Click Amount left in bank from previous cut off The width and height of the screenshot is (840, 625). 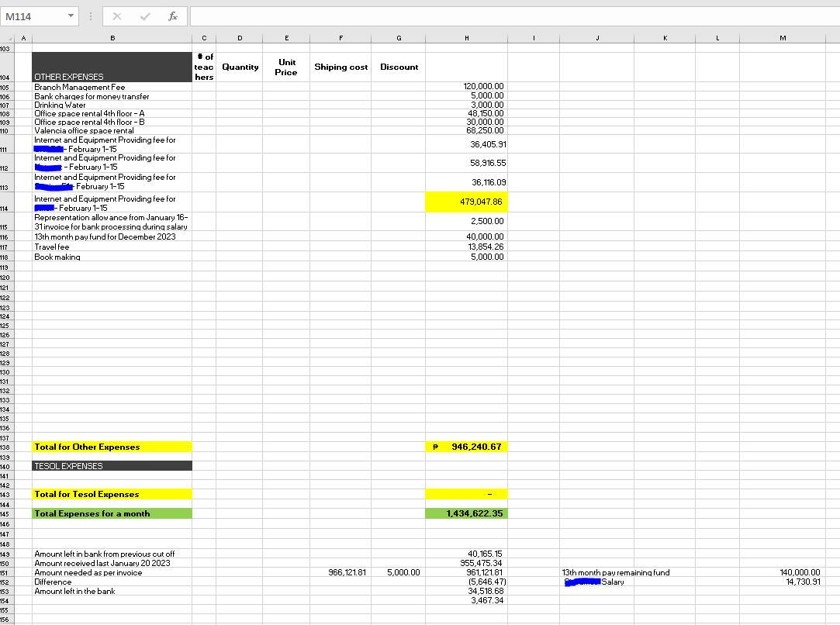tap(112, 554)
